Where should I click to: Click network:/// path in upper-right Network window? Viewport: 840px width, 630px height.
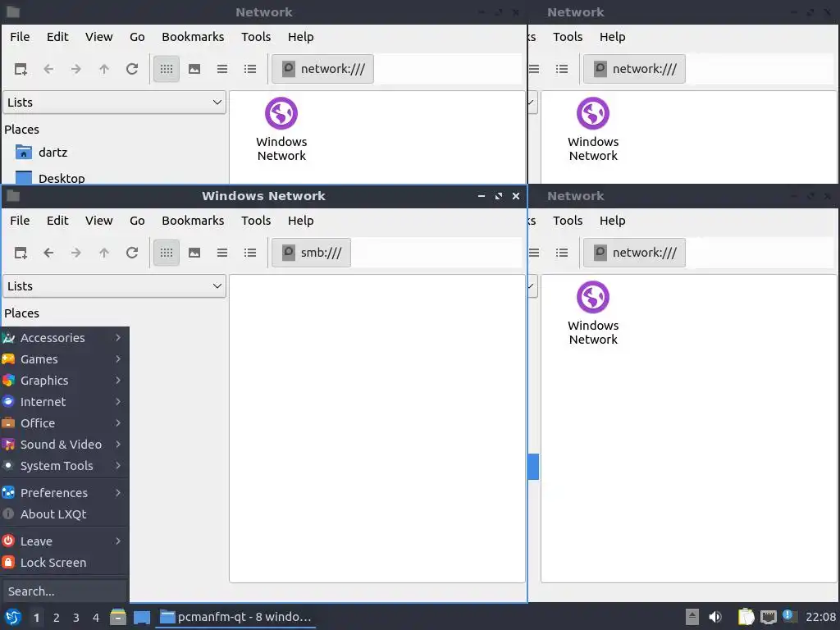click(x=634, y=69)
